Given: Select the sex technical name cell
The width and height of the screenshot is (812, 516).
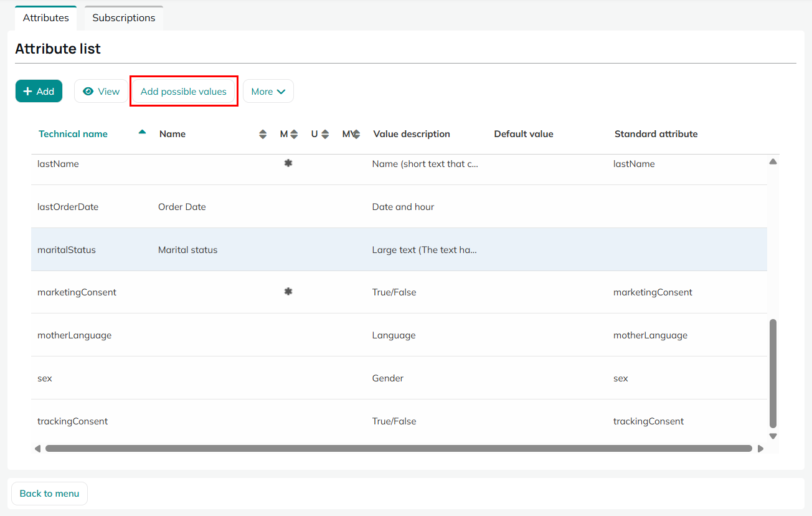Looking at the screenshot, I should [45, 378].
